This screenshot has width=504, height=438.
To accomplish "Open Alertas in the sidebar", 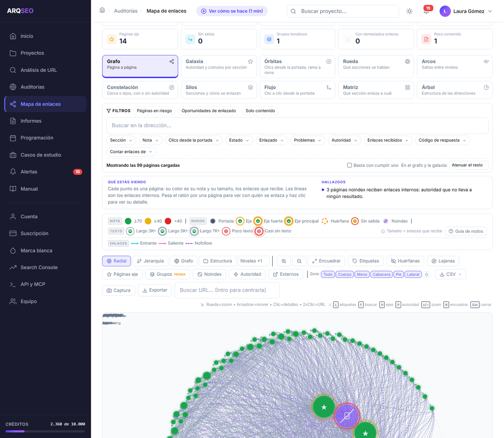I will (x=45, y=172).
